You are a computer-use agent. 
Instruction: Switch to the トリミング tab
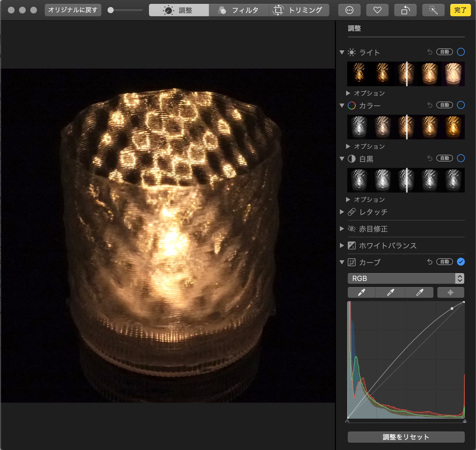pyautogui.click(x=299, y=10)
